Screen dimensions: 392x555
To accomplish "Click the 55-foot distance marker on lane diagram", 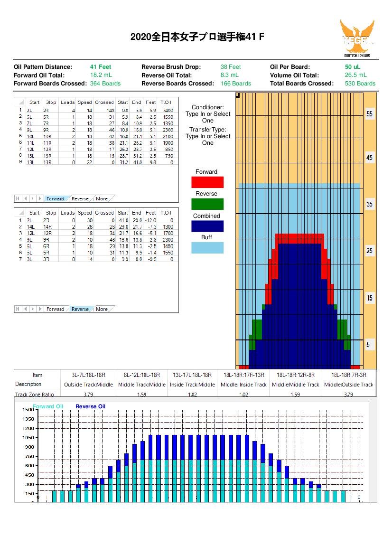I will click(x=369, y=114).
